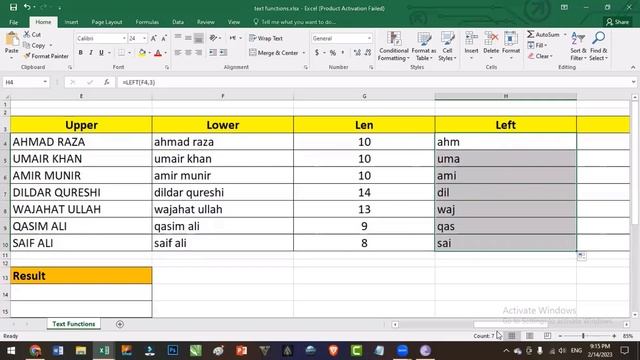Click the Orientation text-angle icon

[x=213, y=38]
